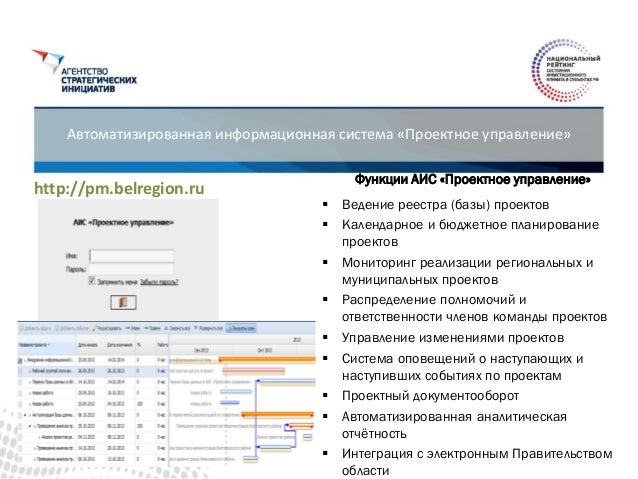Click bullet Календарное и бюджетное планирование проектов

tap(470, 233)
